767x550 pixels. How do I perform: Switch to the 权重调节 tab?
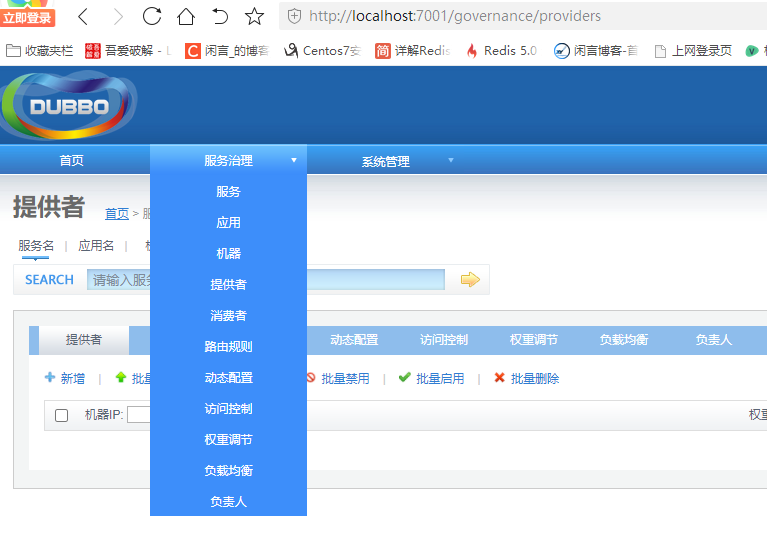point(534,340)
